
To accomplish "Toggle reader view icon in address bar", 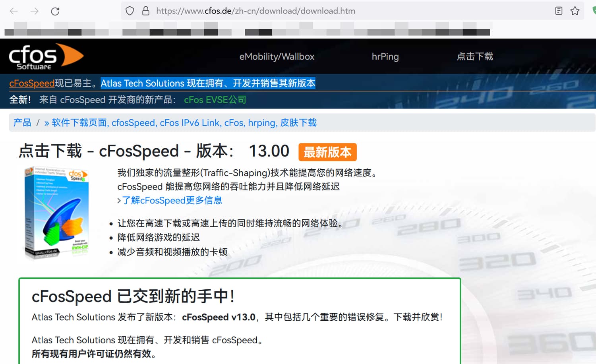I will (x=559, y=11).
